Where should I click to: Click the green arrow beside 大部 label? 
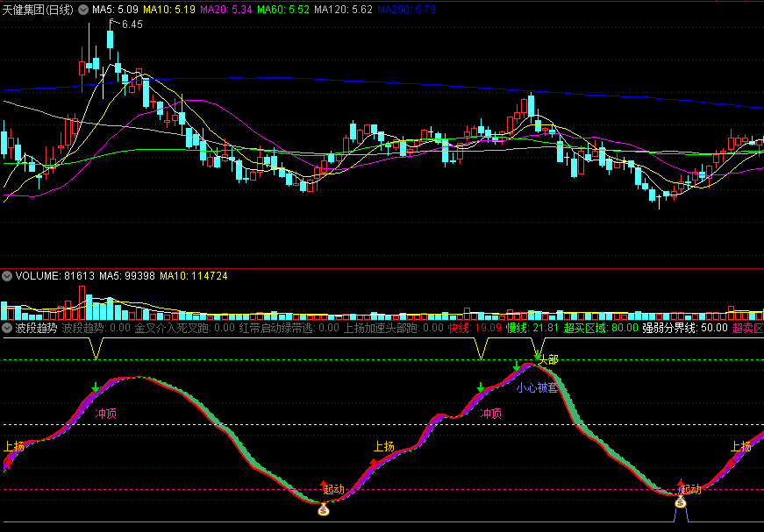(x=537, y=357)
